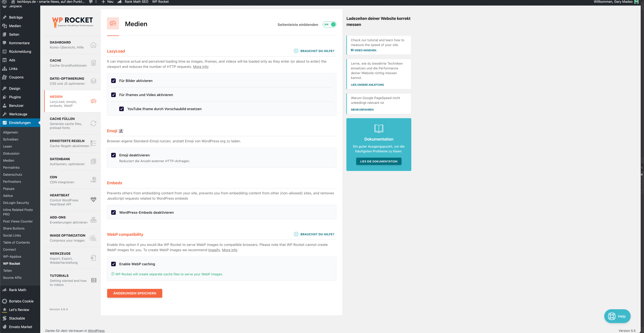Open the Dashboard house icon
This screenshot has height=333, width=644.
tap(93, 45)
